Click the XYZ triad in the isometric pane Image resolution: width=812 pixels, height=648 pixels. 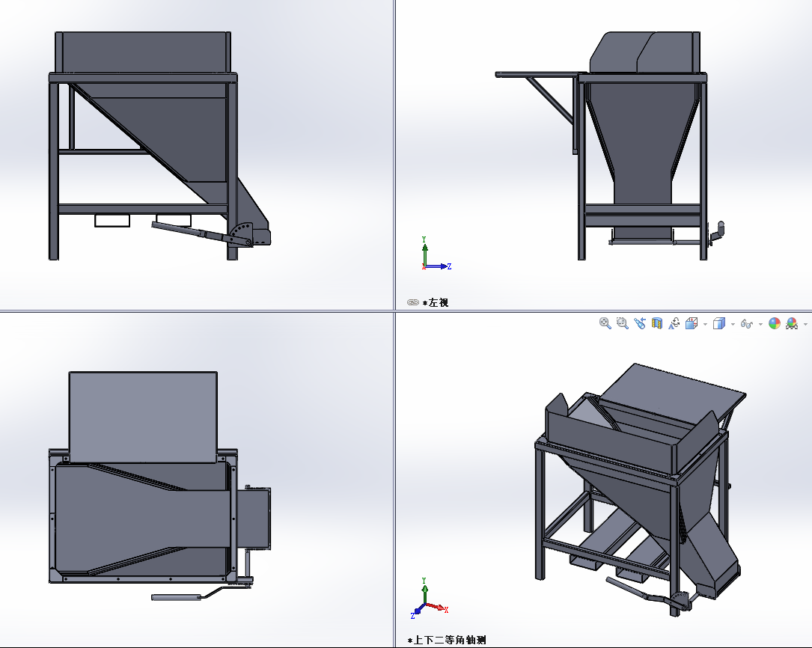tap(430, 599)
